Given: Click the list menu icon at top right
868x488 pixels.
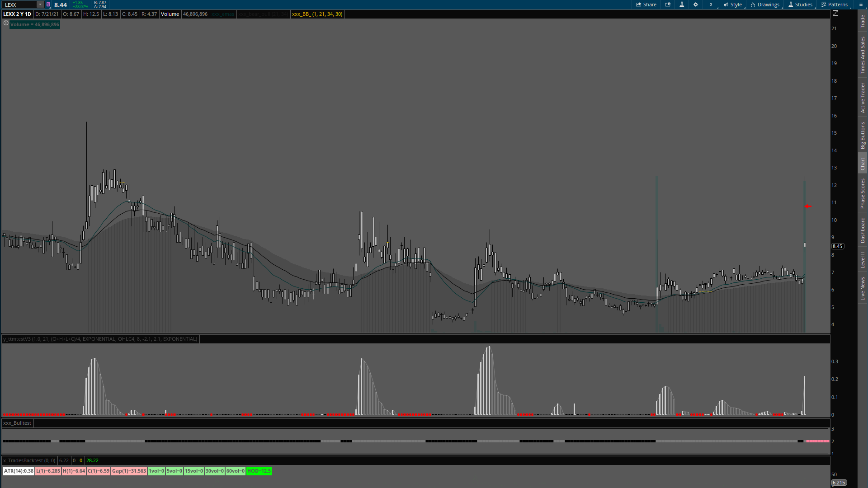Looking at the screenshot, I should tap(861, 5).
